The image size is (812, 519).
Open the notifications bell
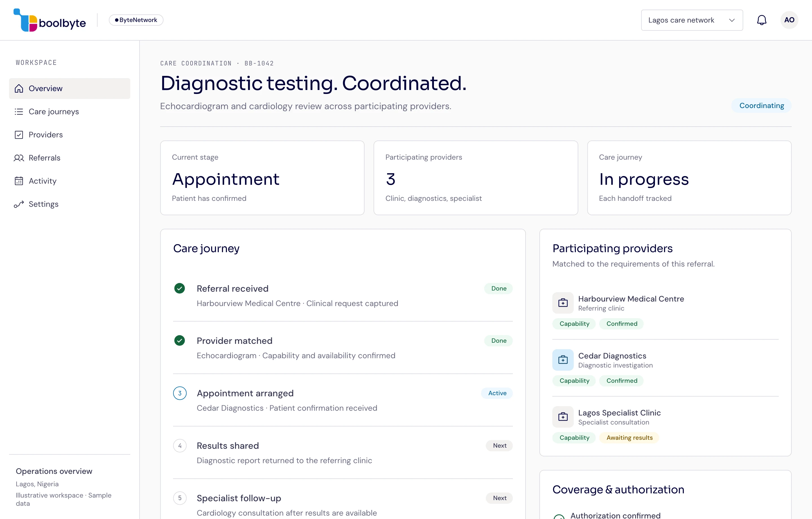tap(762, 20)
